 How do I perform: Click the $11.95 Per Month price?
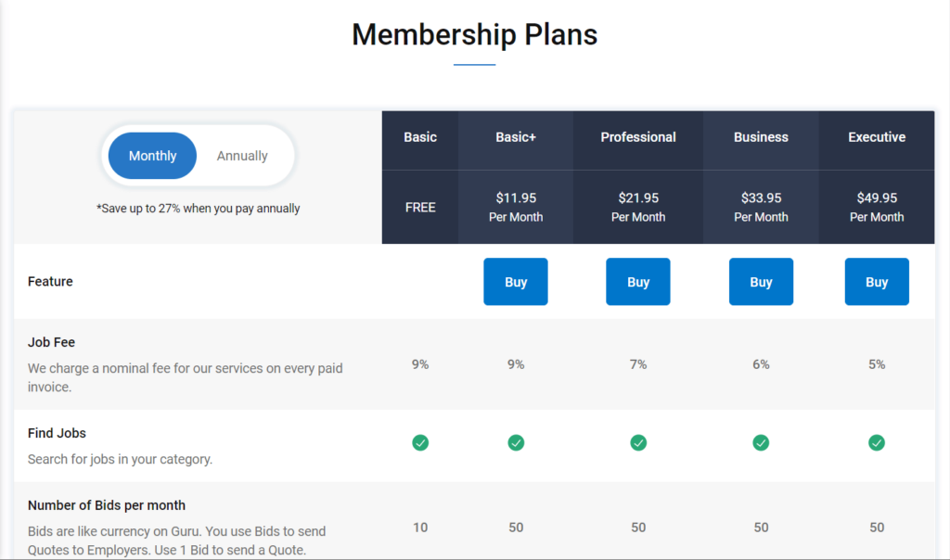point(516,207)
